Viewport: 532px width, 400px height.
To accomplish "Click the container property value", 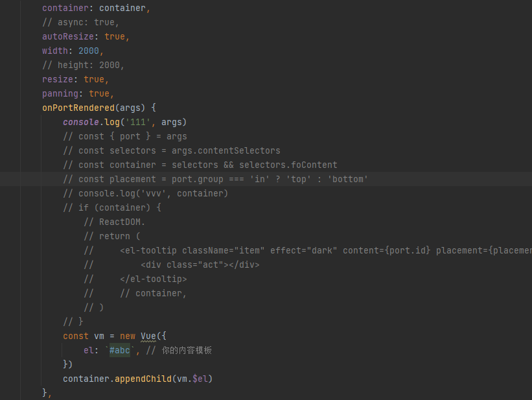I will 122,8.
